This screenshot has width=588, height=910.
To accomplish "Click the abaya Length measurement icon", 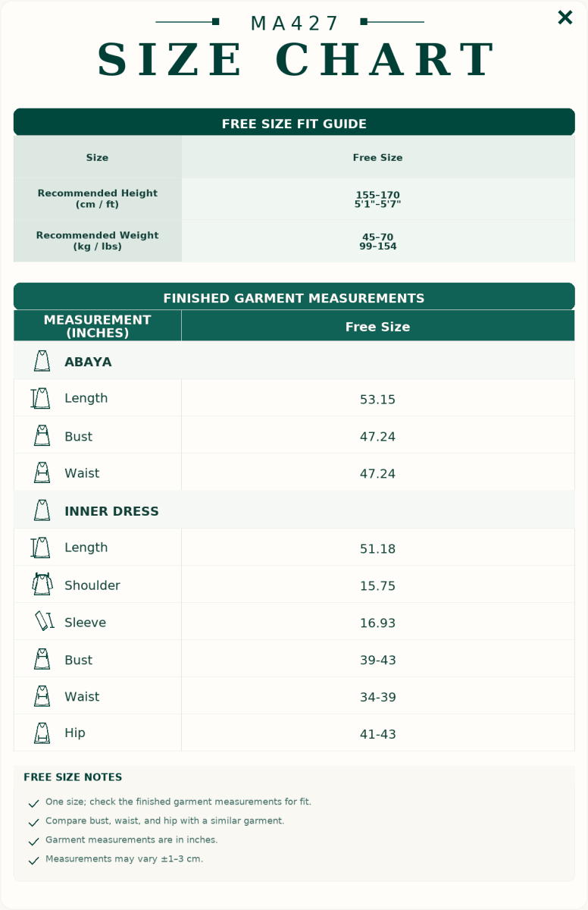I will 40,398.
